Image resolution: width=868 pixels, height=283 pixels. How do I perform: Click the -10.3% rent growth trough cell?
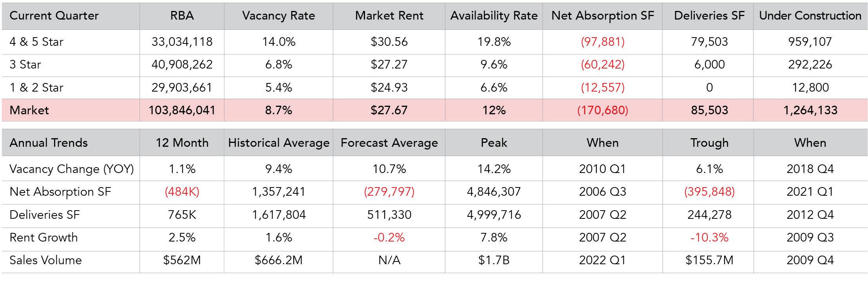click(709, 237)
